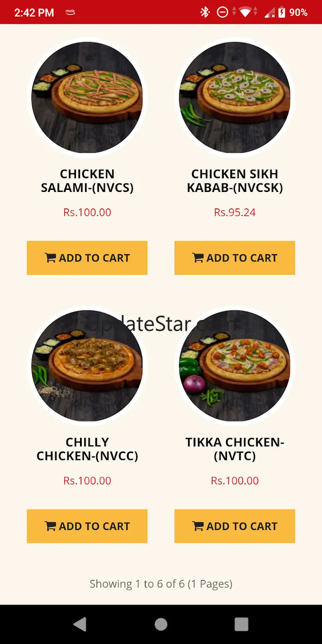Select the Tikka Chicken-(NVTC) title
The width and height of the screenshot is (322, 644).
pos(234,449)
